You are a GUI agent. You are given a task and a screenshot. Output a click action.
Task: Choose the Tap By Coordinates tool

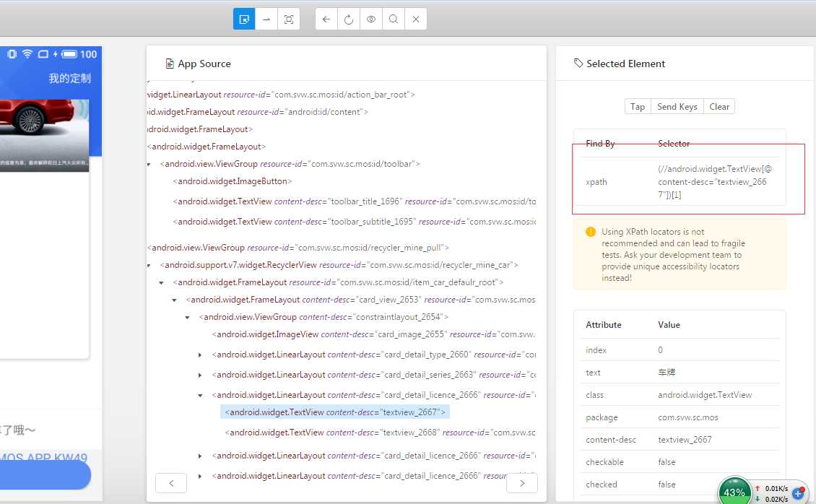(289, 19)
